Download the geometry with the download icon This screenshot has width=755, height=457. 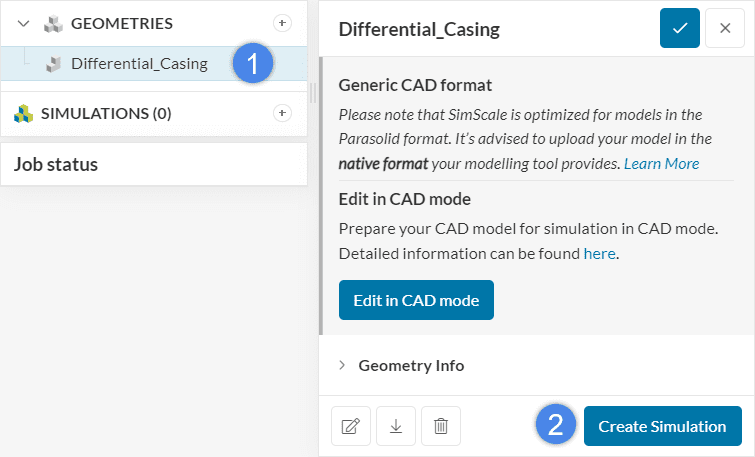point(396,426)
